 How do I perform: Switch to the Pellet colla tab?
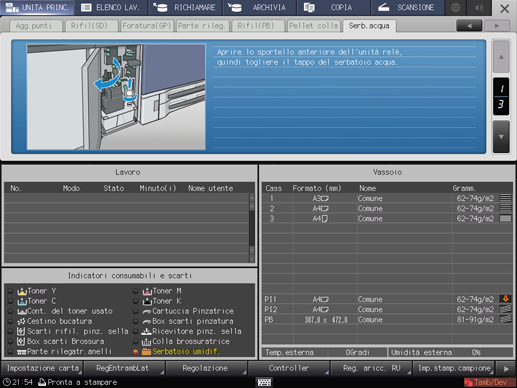pos(313,26)
